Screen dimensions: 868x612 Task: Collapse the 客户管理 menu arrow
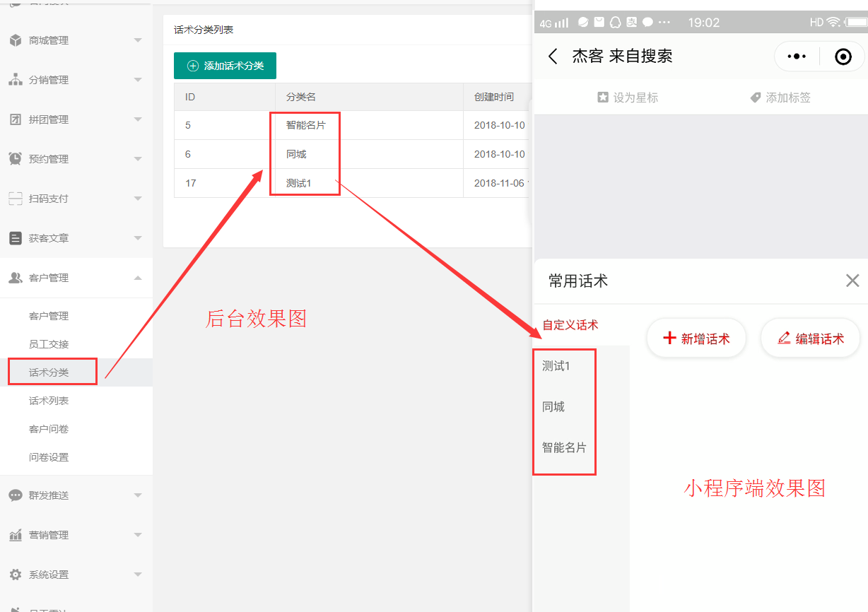click(138, 278)
